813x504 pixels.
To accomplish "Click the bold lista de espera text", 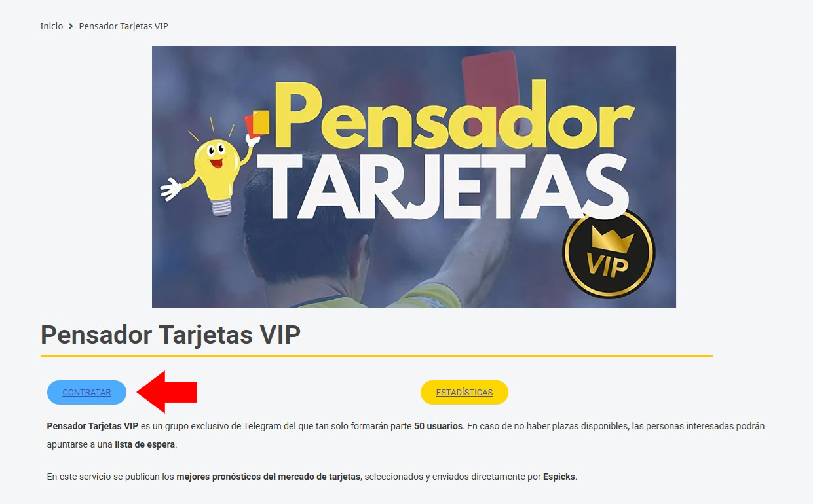I will pyautogui.click(x=145, y=444).
